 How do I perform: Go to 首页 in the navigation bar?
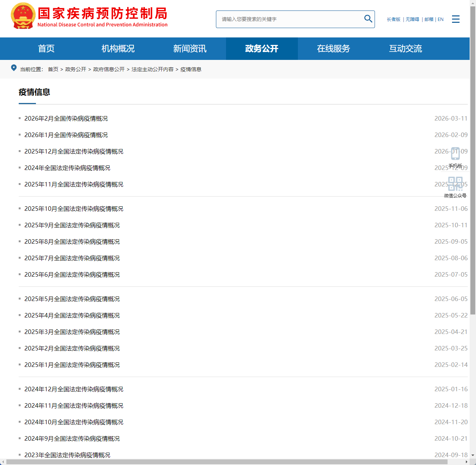tap(46, 48)
